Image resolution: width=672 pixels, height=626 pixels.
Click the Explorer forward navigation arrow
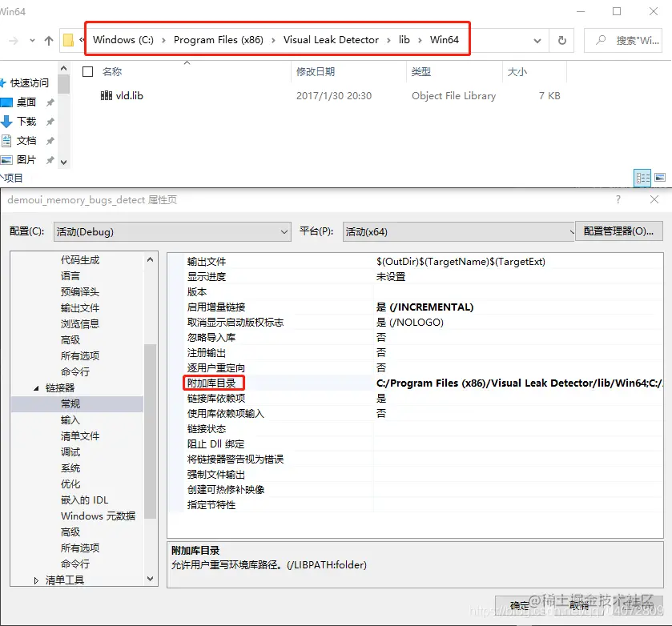14,41
